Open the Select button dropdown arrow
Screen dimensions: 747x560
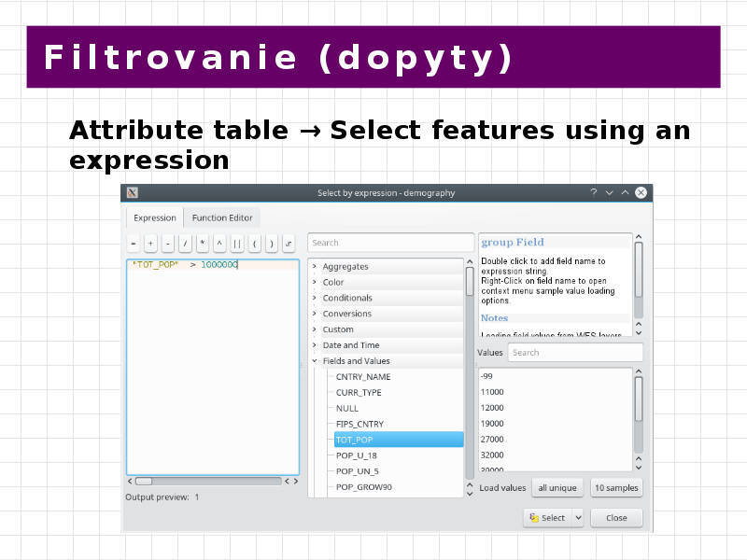pyautogui.click(x=578, y=518)
